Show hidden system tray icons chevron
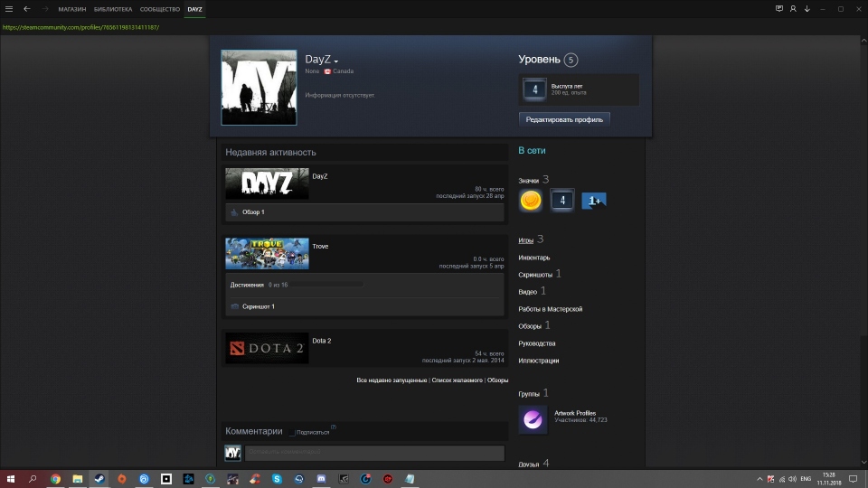Image resolution: width=868 pixels, height=488 pixels. [759, 479]
